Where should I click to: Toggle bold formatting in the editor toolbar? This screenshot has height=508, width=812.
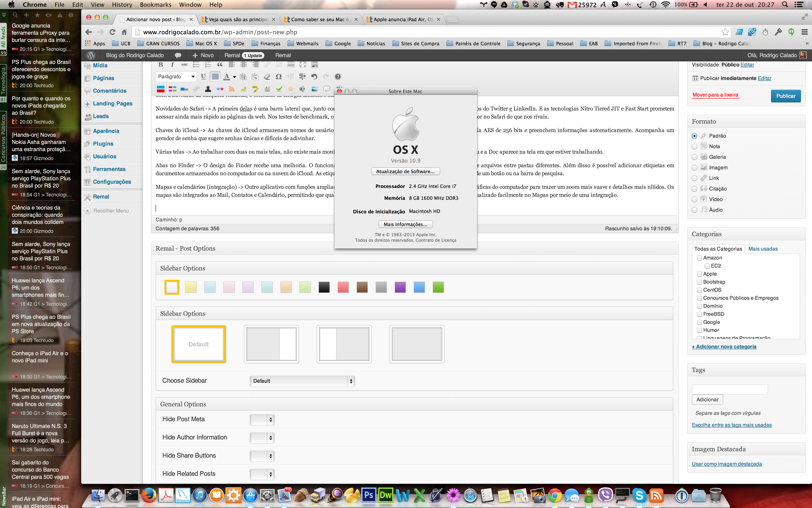click(x=161, y=65)
